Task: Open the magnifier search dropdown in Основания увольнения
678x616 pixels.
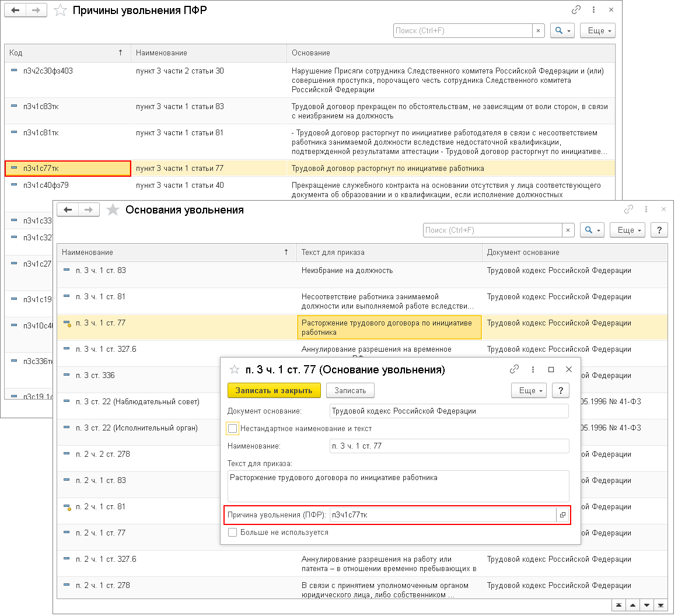Action: click(x=592, y=230)
